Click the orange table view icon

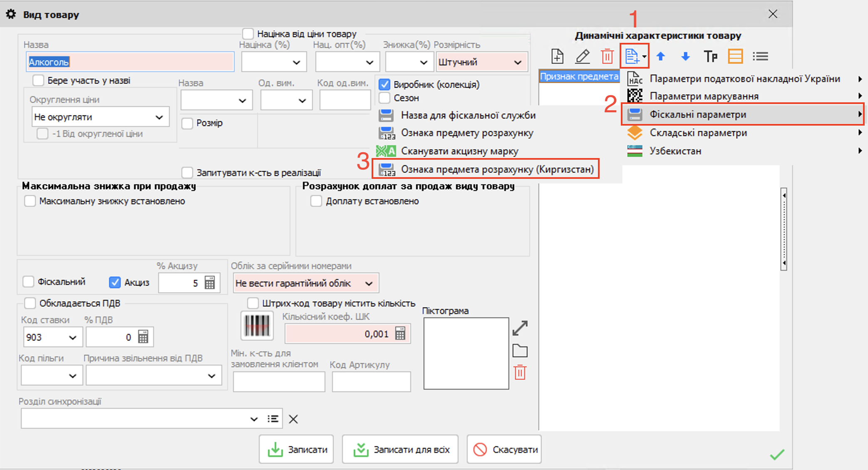735,56
